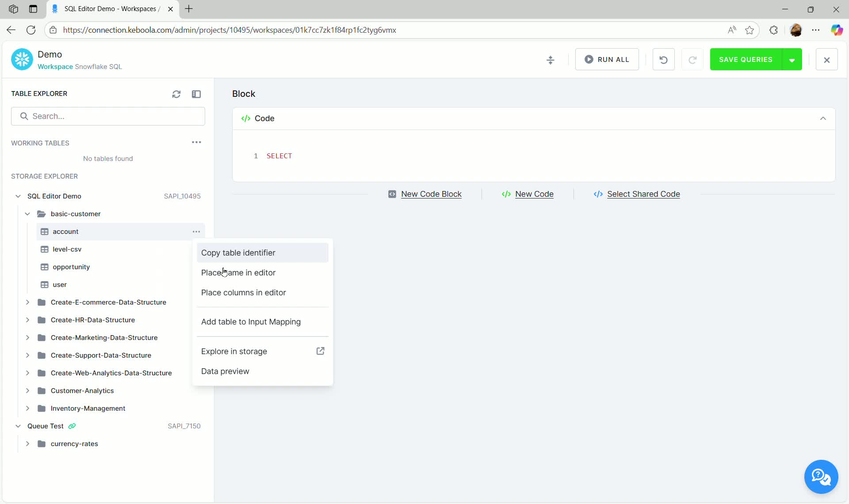Open the help chat bubble at bottom right
The width and height of the screenshot is (849, 504).
tap(821, 477)
